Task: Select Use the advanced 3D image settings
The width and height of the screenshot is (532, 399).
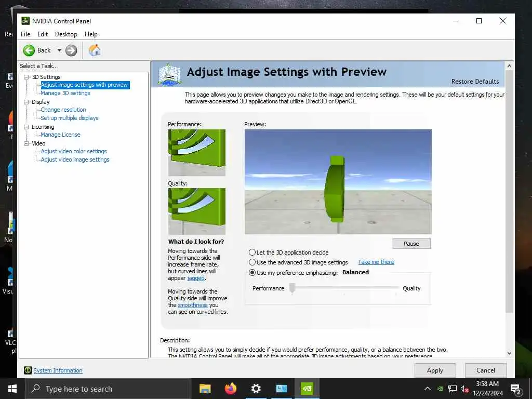Action: point(252,262)
